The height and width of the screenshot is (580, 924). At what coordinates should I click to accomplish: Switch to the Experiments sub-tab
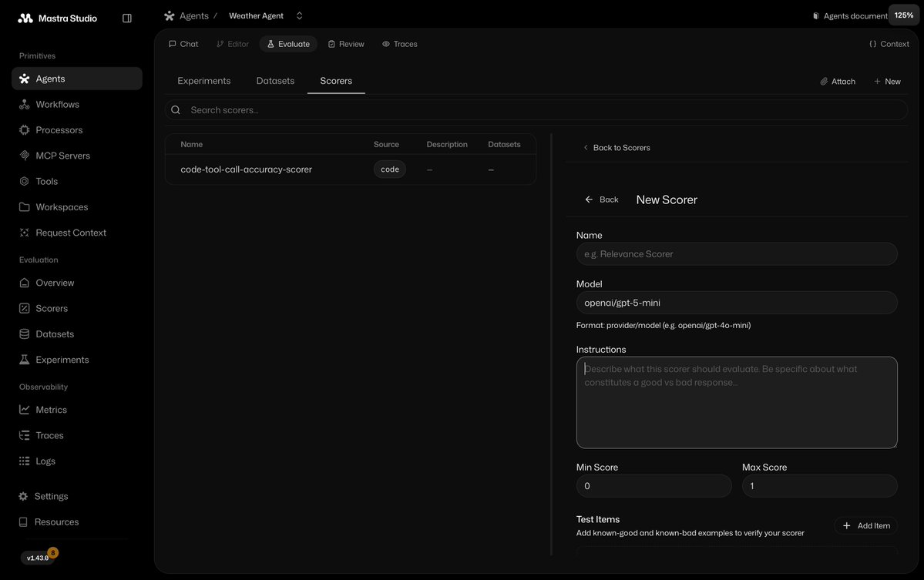(x=204, y=81)
